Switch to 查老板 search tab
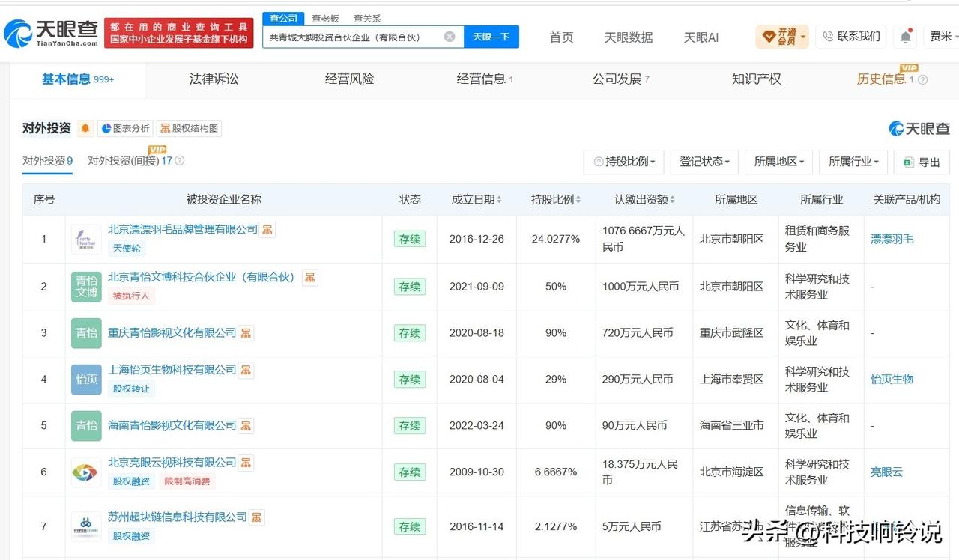Screen dimensions: 959x560 [325, 18]
